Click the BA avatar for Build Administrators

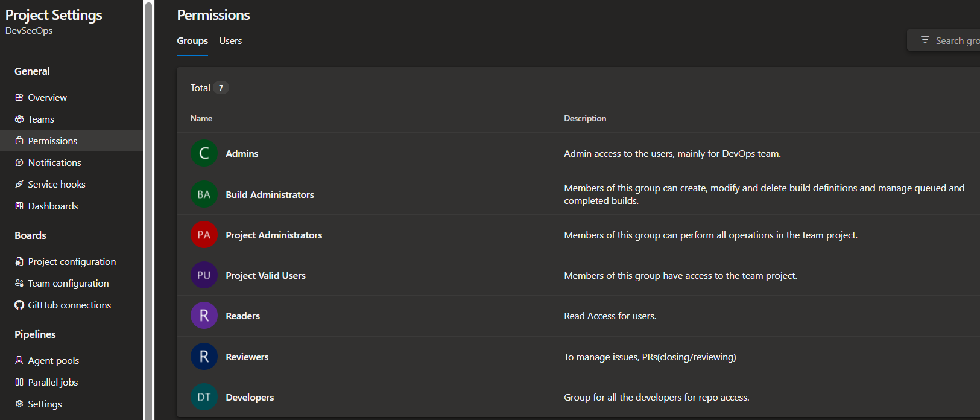tap(204, 194)
